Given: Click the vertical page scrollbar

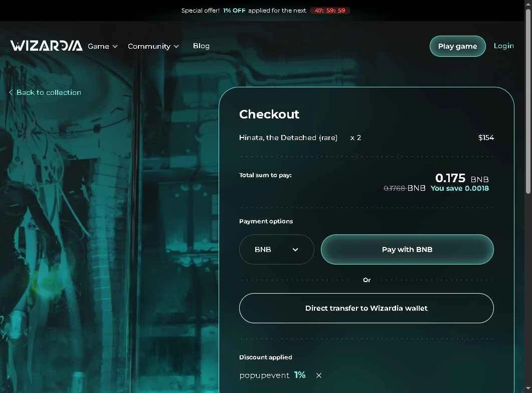Looking at the screenshot, I should coord(528,102).
